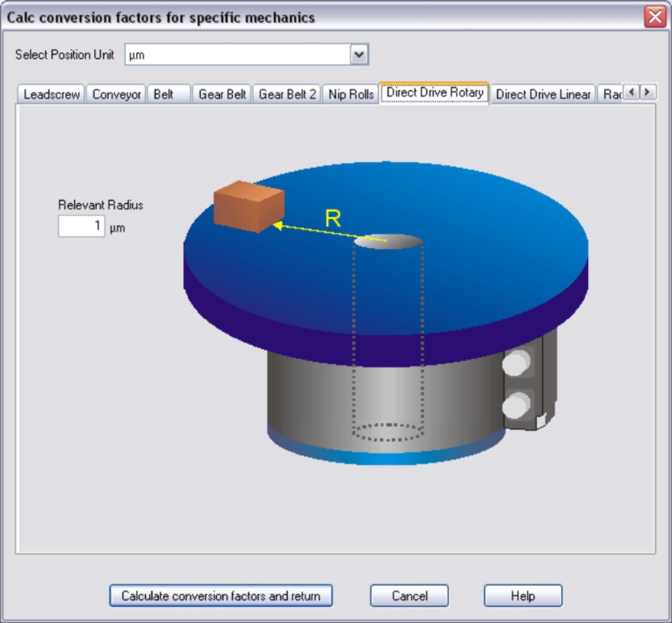Switch to the Leadscrew tab
This screenshot has width=672, height=623.
[x=51, y=94]
